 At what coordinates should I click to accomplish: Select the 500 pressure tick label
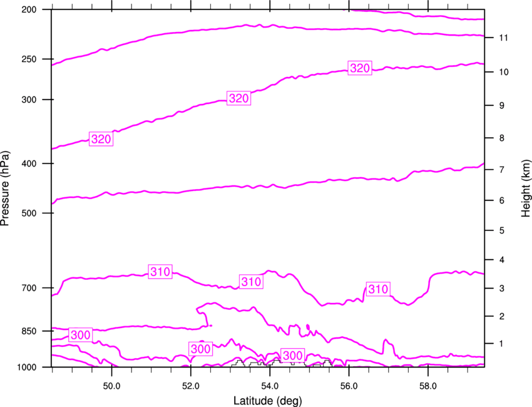click(x=29, y=213)
